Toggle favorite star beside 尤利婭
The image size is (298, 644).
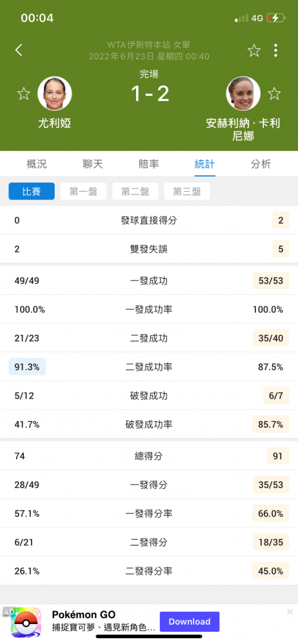23,93
